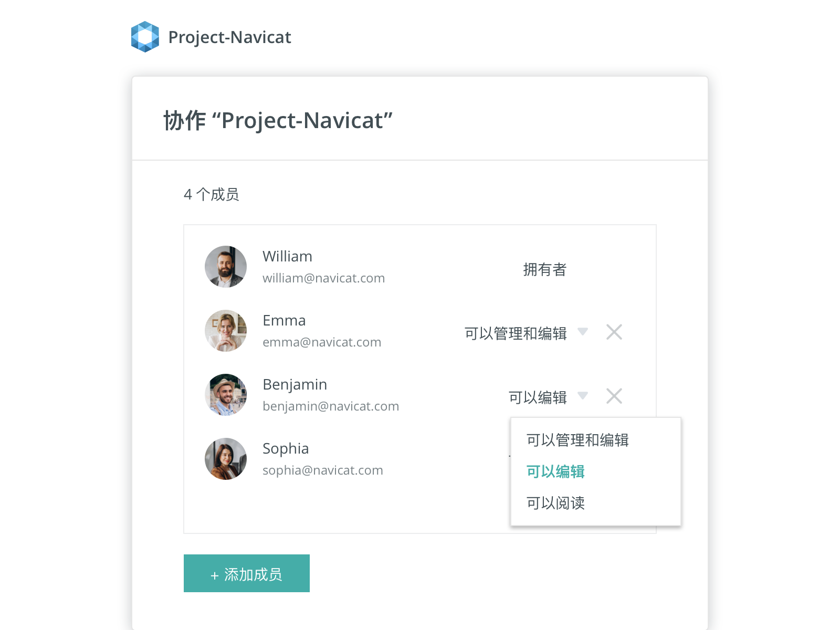Screen dimensions: 840x630
Task: Click the Project-Navicat hexagon logo
Action: point(145,37)
